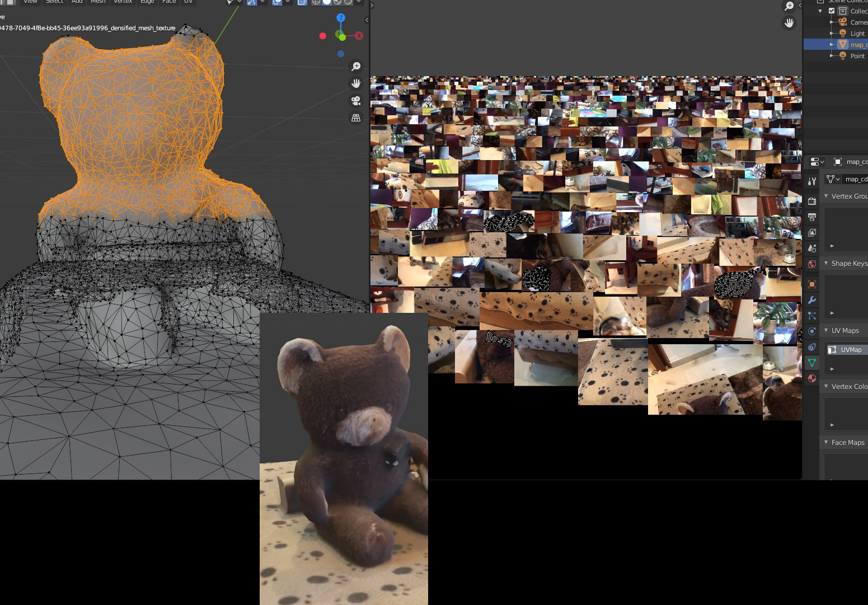
Task: Open the Modifiers wrench tab
Action: [x=812, y=300]
